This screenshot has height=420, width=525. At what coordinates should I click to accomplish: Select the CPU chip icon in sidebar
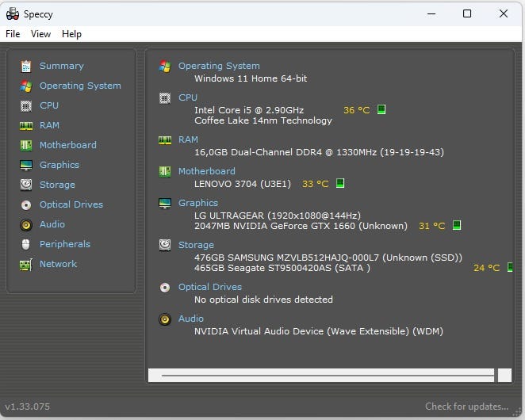coord(26,105)
